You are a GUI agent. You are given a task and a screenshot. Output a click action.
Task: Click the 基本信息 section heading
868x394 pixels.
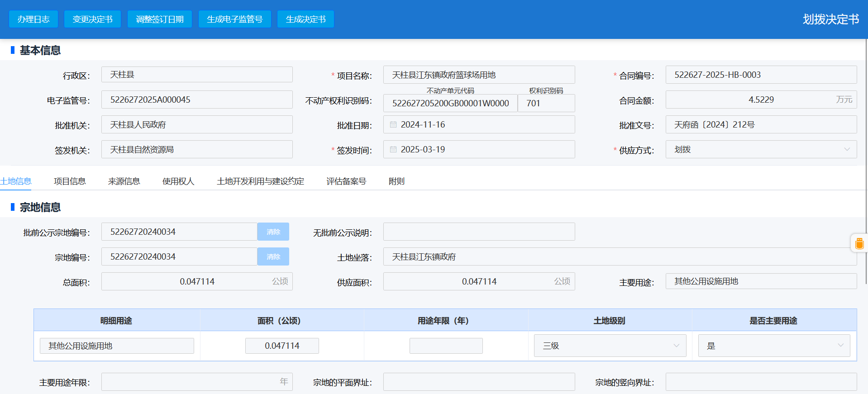pyautogui.click(x=40, y=50)
